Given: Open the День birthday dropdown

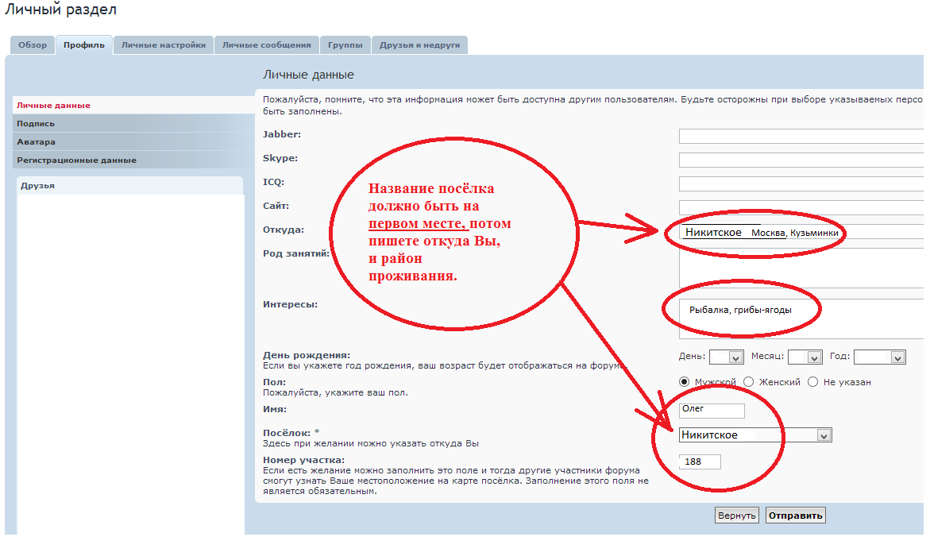Looking at the screenshot, I should click(726, 357).
